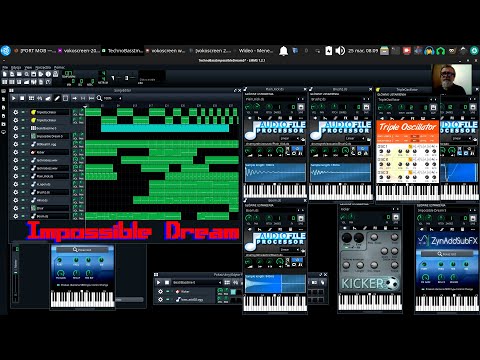
Task: Toggle auto-scrolling in Song Editor toolbar
Action: pyautogui.click(x=75, y=98)
